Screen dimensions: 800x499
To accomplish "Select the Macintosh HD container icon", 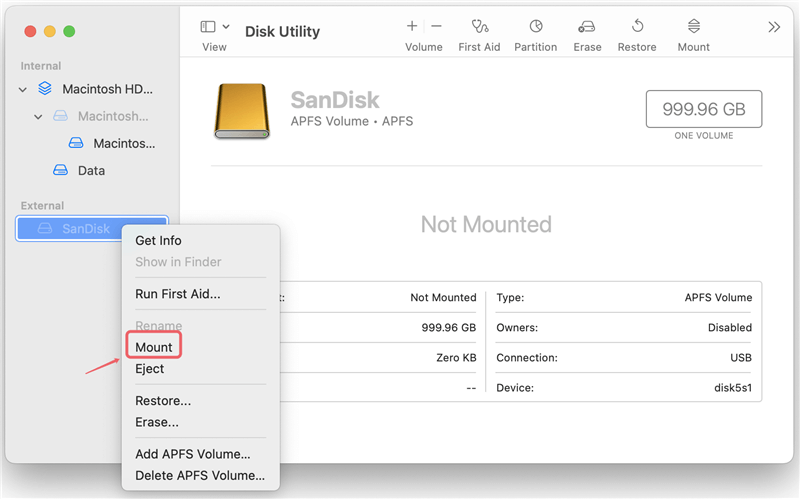I will coord(45,89).
